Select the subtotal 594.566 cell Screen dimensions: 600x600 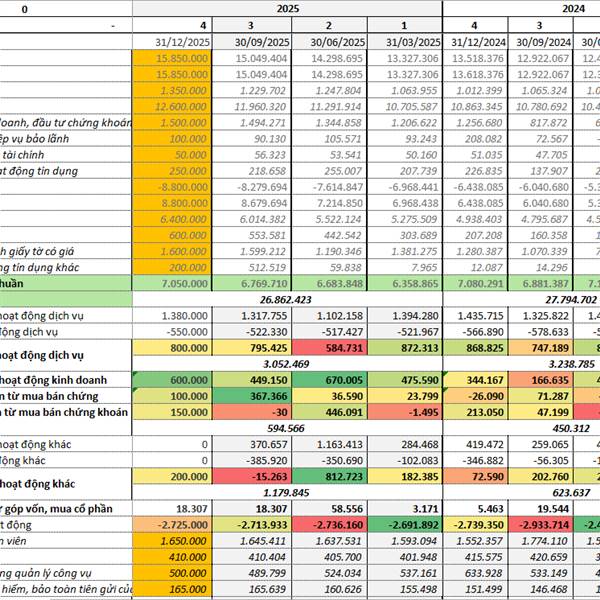click(287, 428)
